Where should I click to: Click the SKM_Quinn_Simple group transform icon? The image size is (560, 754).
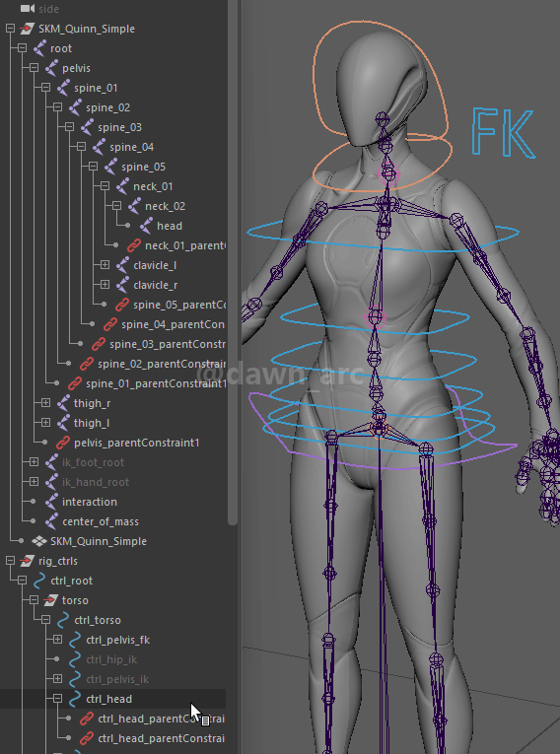[x=27, y=29]
